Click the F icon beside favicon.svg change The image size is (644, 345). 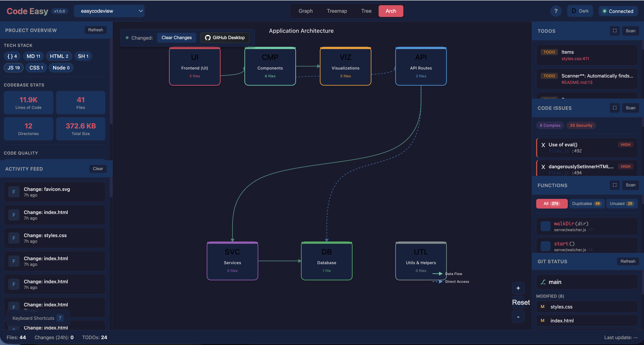click(14, 192)
